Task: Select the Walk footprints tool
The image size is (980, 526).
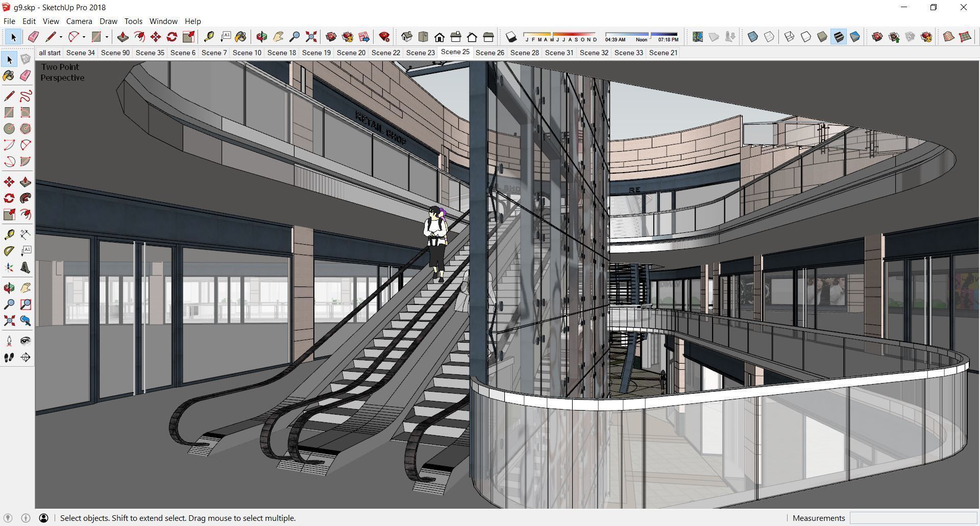Action: click(x=9, y=357)
